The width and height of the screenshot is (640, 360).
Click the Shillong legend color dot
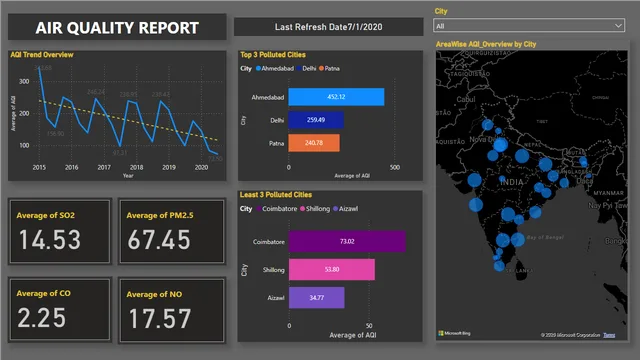pyautogui.click(x=302, y=209)
